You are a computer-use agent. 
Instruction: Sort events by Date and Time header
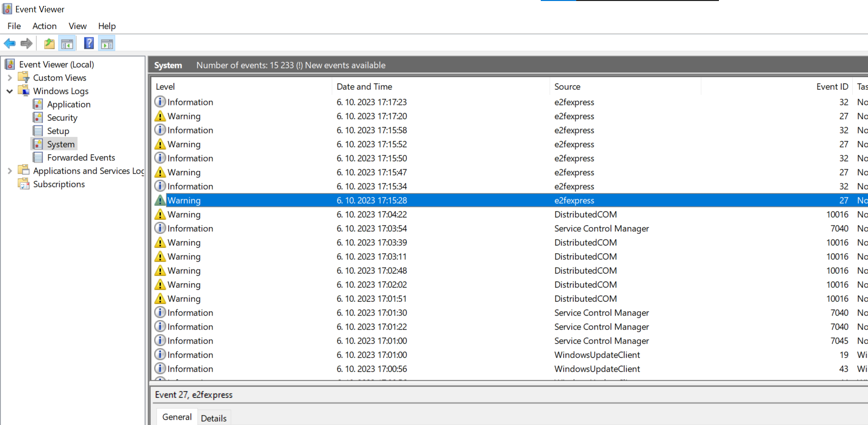(440, 87)
